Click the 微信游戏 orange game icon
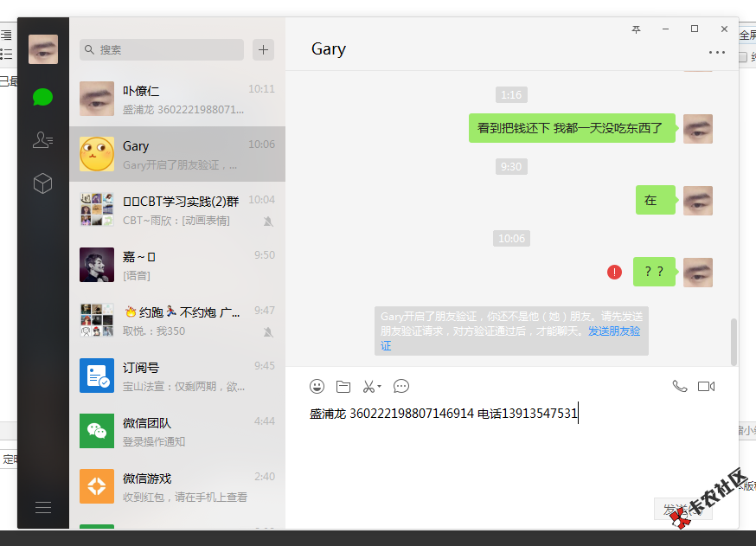 97,486
